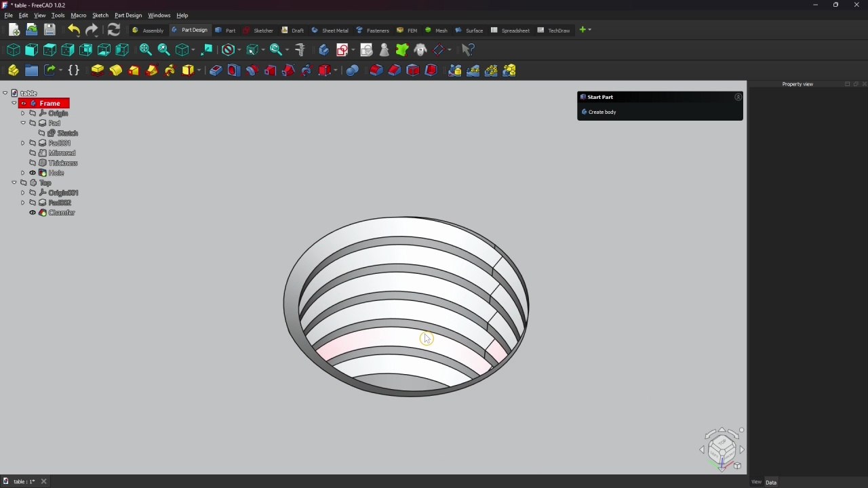868x488 pixels.
Task: Select the yellow Pad tool
Action: pos(98,70)
